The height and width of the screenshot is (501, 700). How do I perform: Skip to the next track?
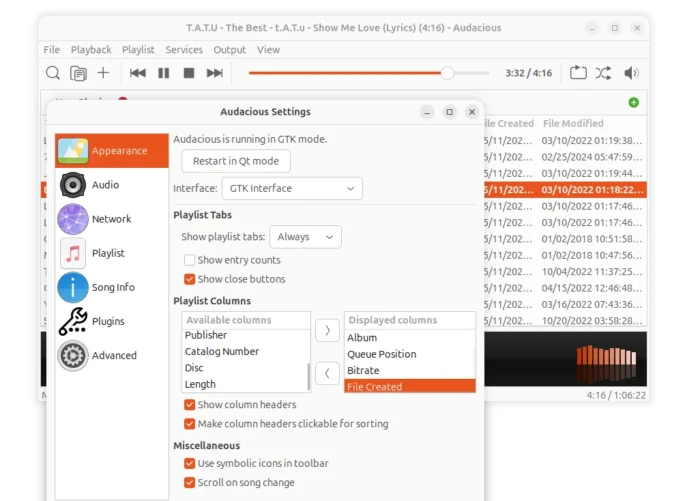pyautogui.click(x=214, y=73)
